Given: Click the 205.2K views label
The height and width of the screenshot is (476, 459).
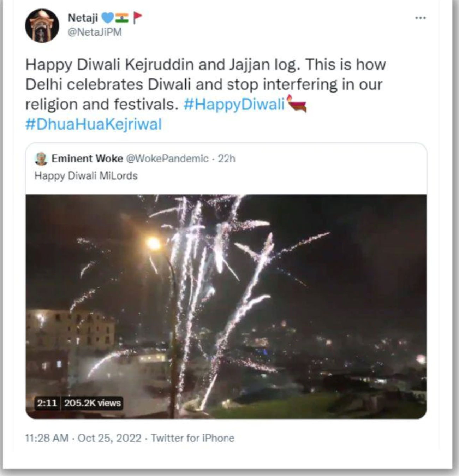Looking at the screenshot, I should [x=93, y=403].
